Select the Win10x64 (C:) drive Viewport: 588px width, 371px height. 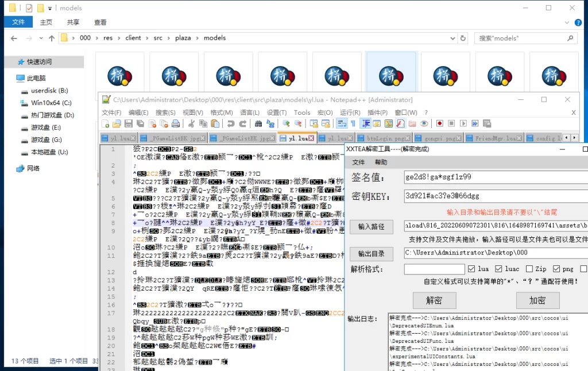coord(51,103)
